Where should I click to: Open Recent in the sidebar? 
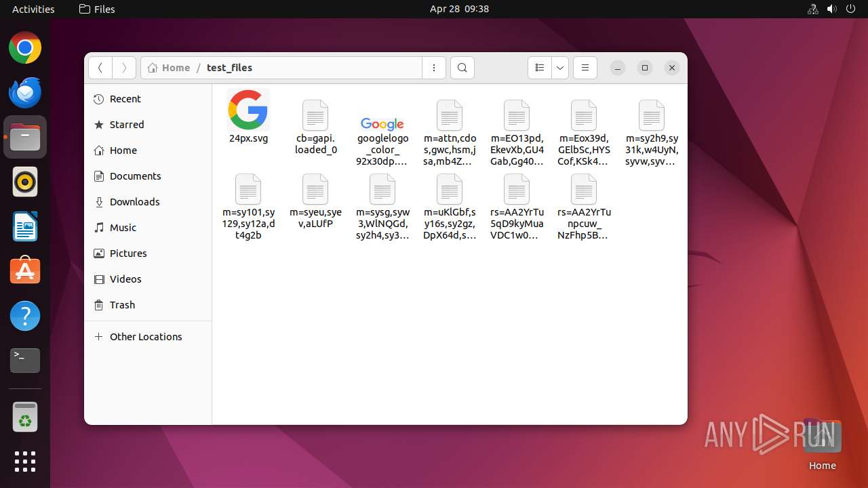click(148, 99)
